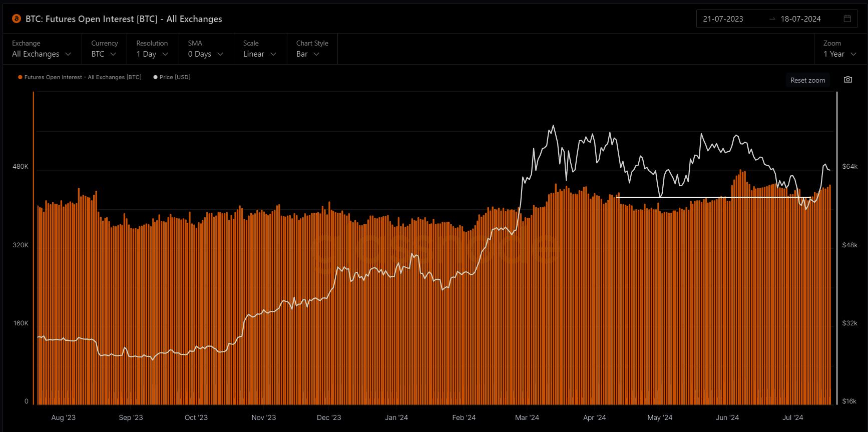Click the $16k right axis label
Viewport: 868px width, 432px height.
click(849, 401)
